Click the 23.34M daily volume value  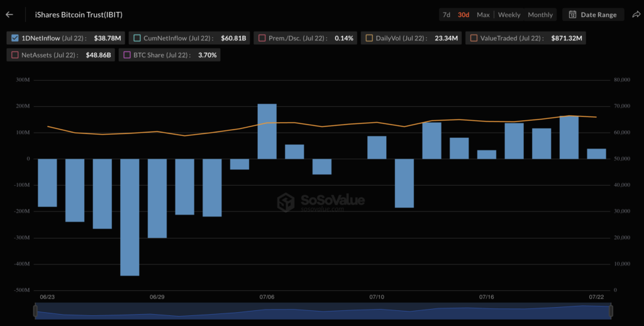click(x=446, y=38)
